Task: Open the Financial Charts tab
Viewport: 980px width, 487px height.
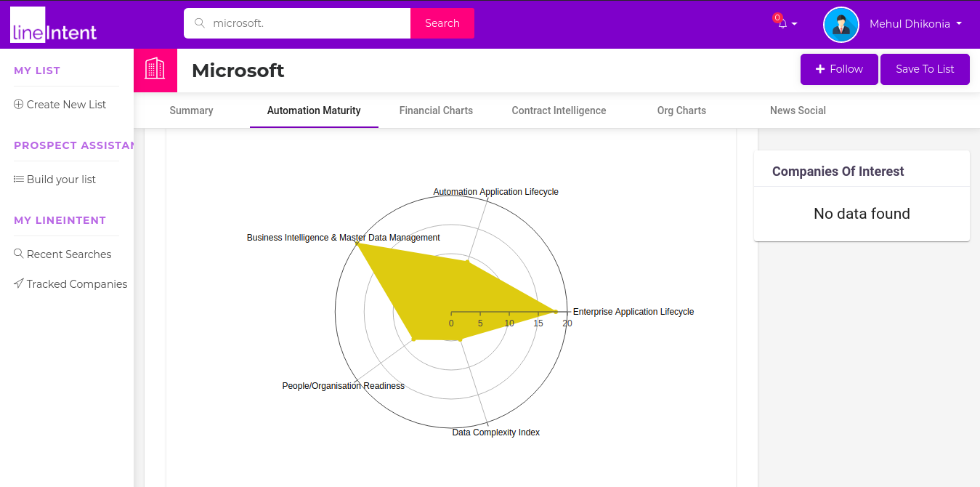Action: 436,110
